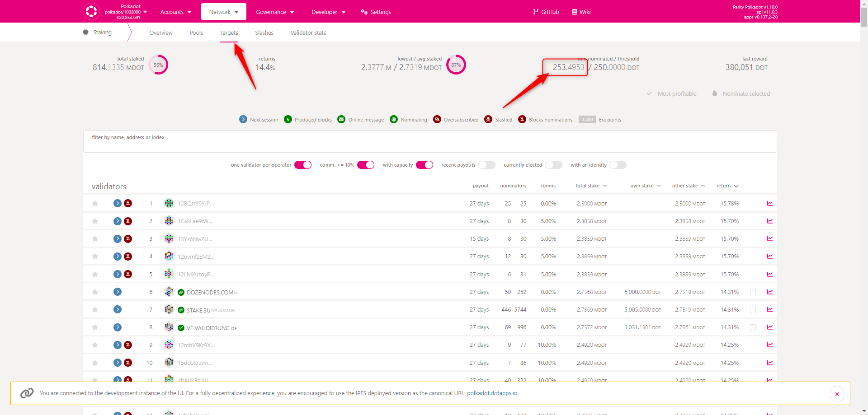
Task: Click the Staking gear icon
Action: pyautogui.click(x=86, y=33)
